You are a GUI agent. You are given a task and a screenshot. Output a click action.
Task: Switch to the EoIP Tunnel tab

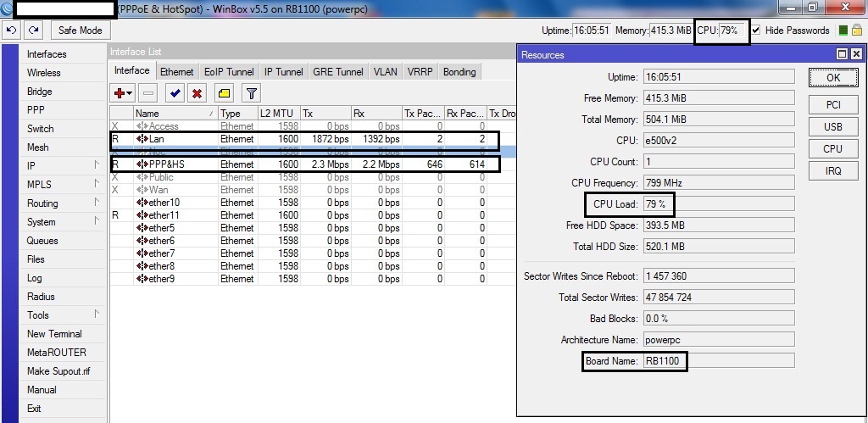click(229, 72)
